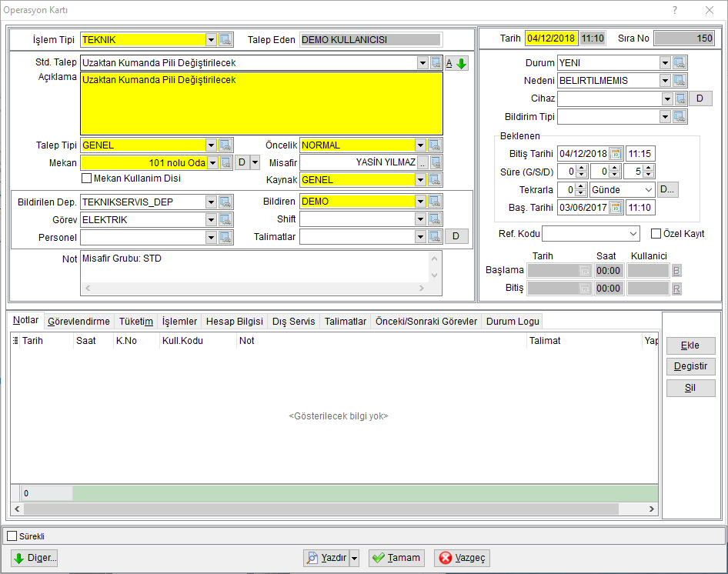Enable the Sürekli checkbox
Image resolution: width=728 pixels, height=574 pixels.
coord(12,536)
